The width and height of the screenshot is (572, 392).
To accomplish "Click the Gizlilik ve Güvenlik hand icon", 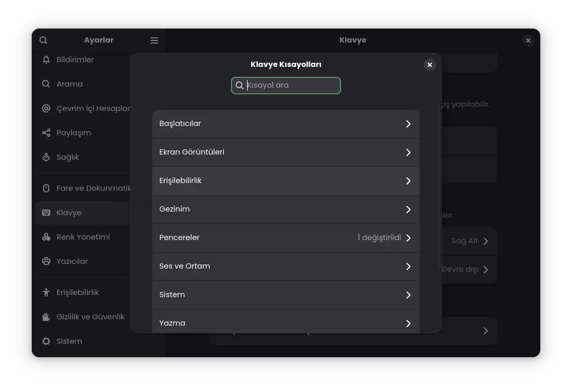I will 46,317.
